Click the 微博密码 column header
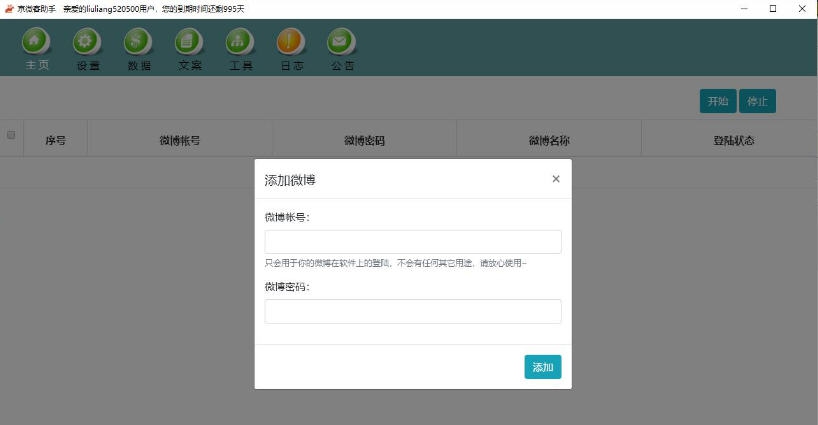 pos(365,140)
